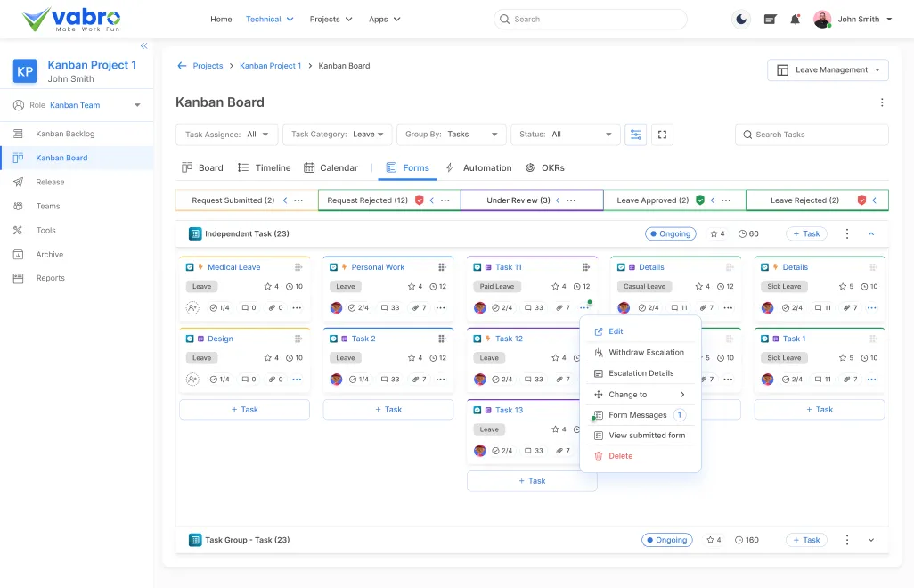
Task: Collapse the Independent Task group
Action: click(x=870, y=233)
